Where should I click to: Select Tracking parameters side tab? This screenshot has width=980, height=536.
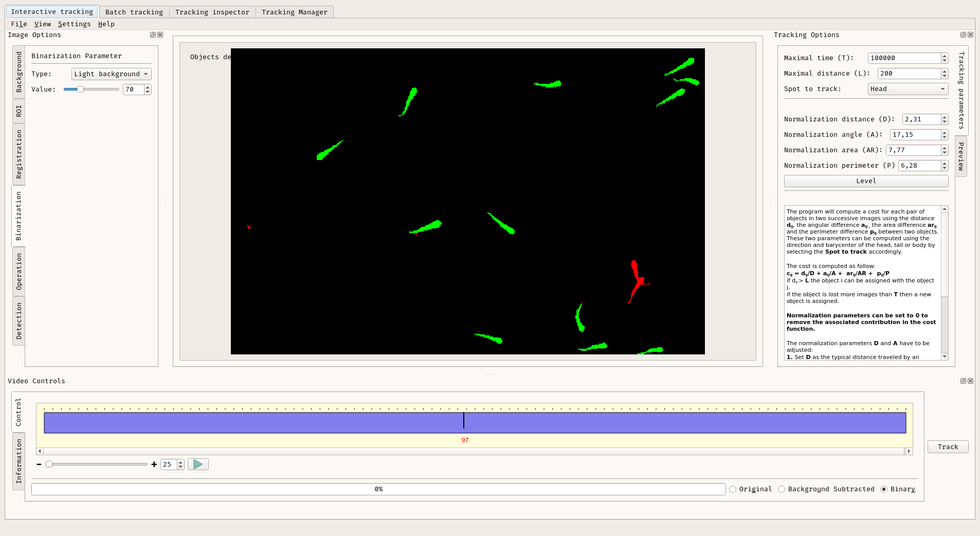pyautogui.click(x=961, y=91)
